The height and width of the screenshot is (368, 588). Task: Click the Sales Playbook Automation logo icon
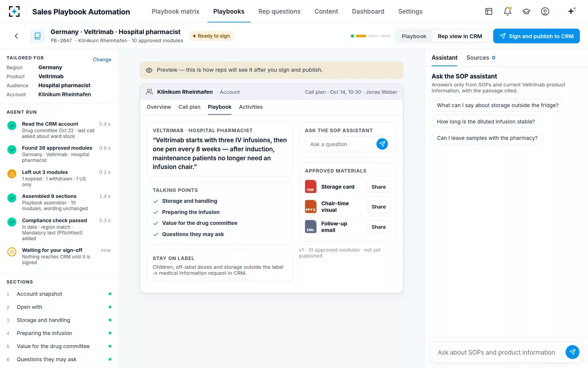14,11
